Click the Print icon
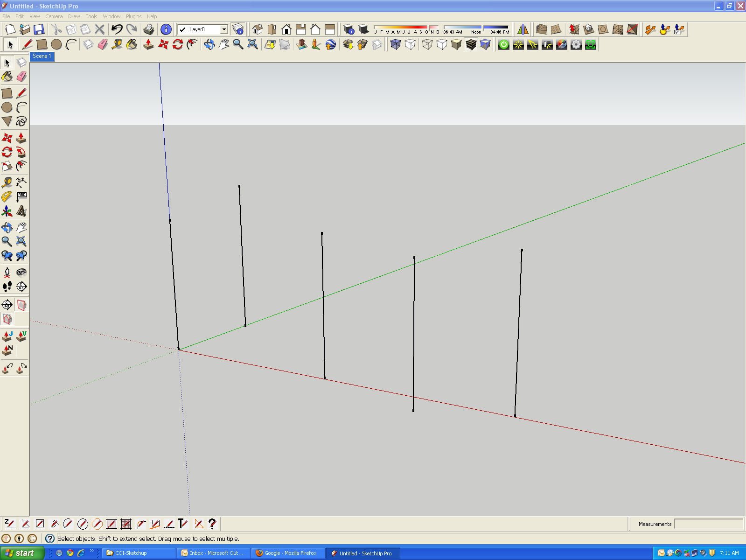Image resolution: width=746 pixels, height=560 pixels. (148, 29)
